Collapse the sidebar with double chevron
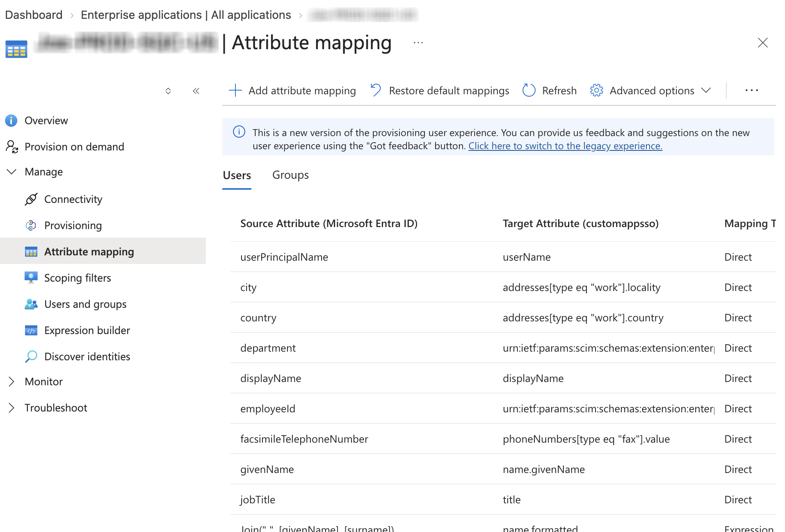This screenshot has width=785, height=532. 196,91
